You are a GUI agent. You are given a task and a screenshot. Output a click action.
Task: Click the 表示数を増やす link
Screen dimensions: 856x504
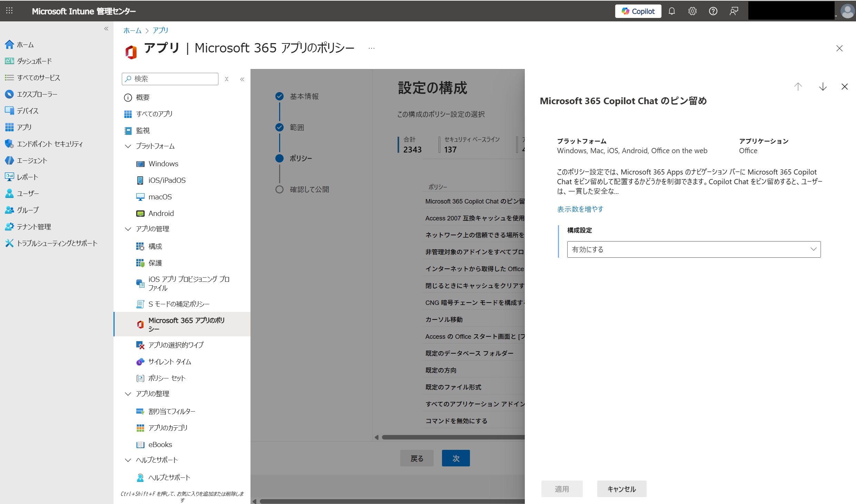pyautogui.click(x=580, y=209)
